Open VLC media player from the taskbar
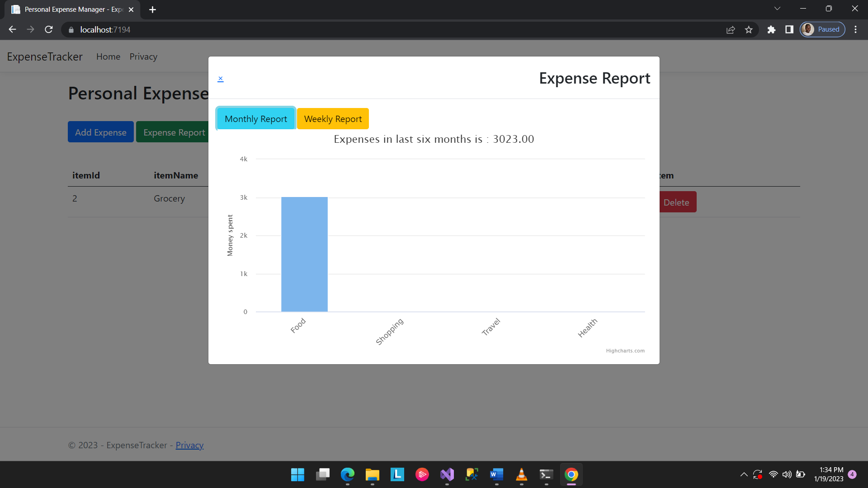 pyautogui.click(x=521, y=474)
